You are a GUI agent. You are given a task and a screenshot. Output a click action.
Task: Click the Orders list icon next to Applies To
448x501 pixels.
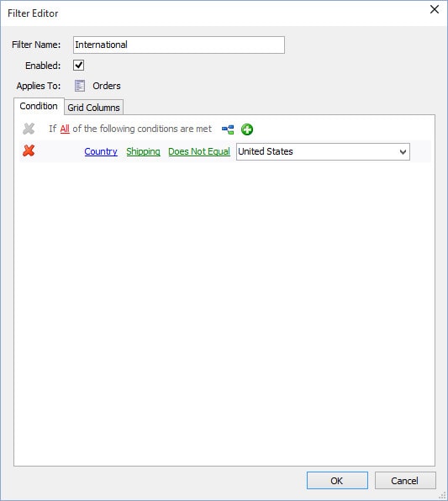(80, 86)
